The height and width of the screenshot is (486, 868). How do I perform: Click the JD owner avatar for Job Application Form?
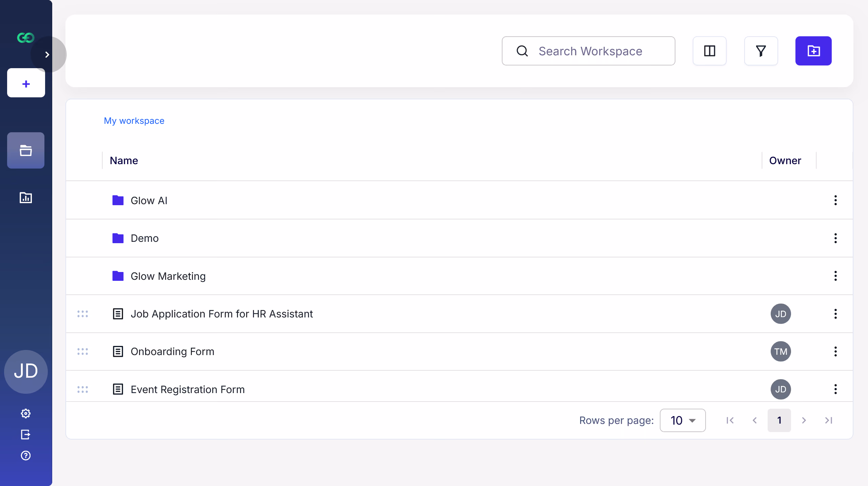[x=781, y=314]
